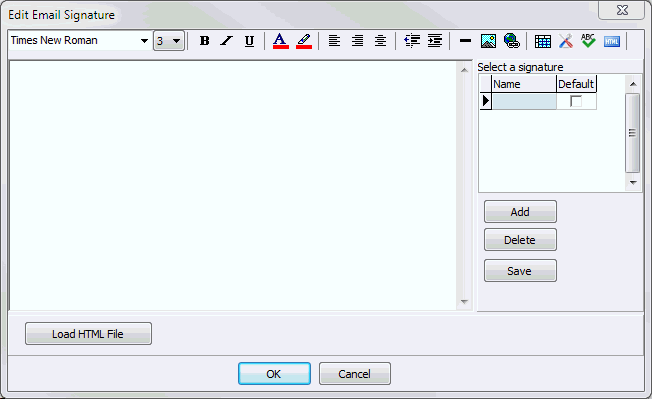652x399 pixels.
Task: Close the Edit Email Signature dialog
Action: (x=622, y=10)
